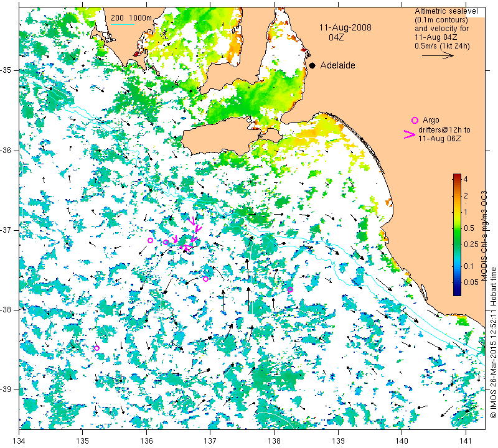Click longitude axis label '136'
The image size is (498, 448).
(146, 441)
